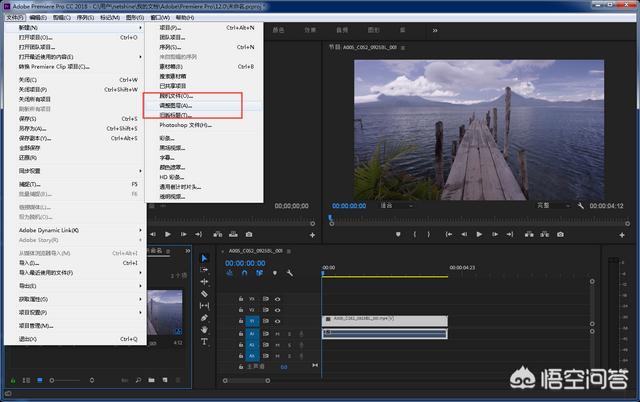Viewport: 640px width, 402px height.
Task: Select the Track Select Forward tool
Action: [x=204, y=270]
